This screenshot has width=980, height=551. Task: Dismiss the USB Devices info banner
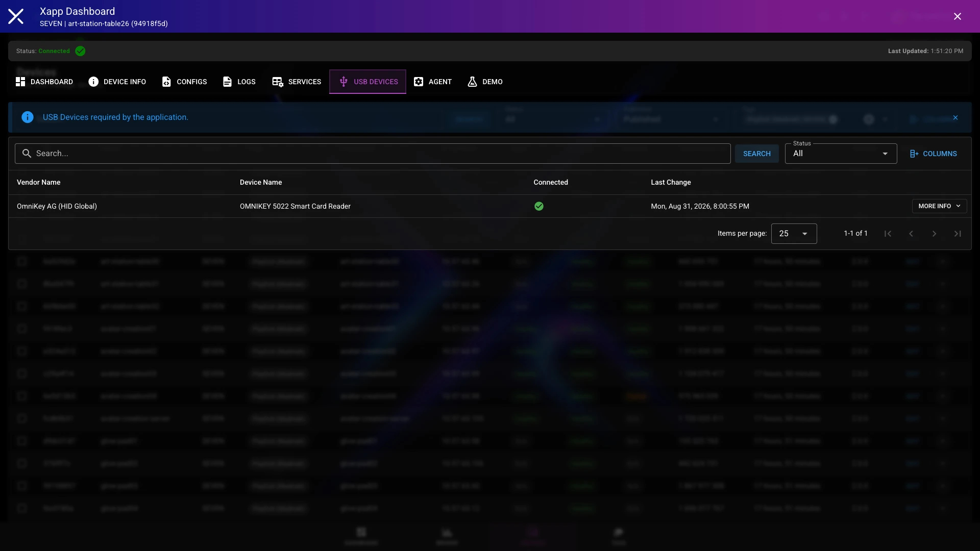coord(955,118)
